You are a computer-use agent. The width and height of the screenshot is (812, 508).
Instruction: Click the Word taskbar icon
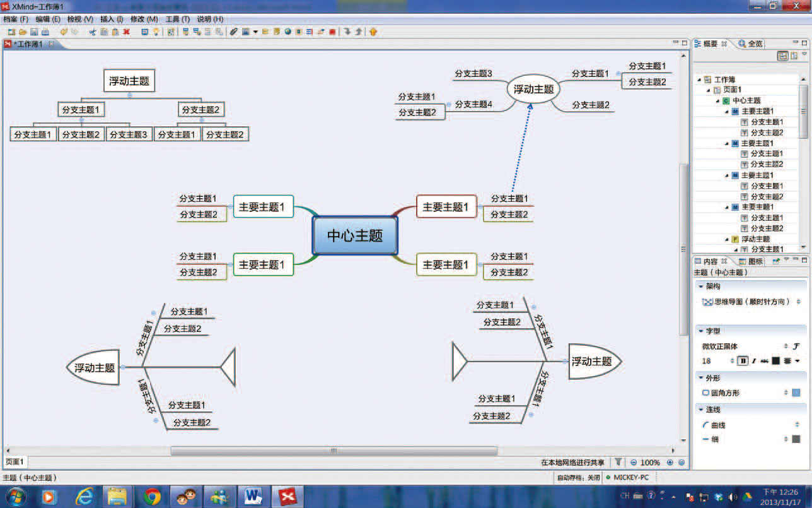pos(253,497)
